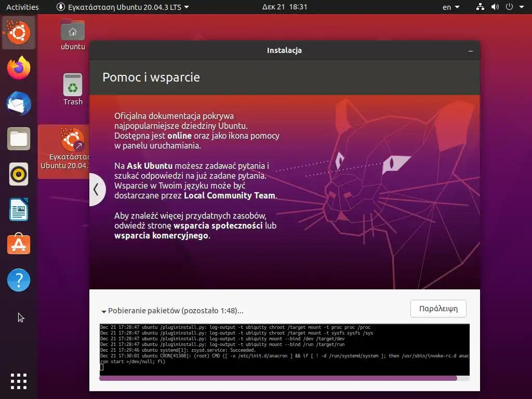Open Ubuntu Software store icon
Image resolution: width=532 pixels, height=399 pixels.
point(19,244)
